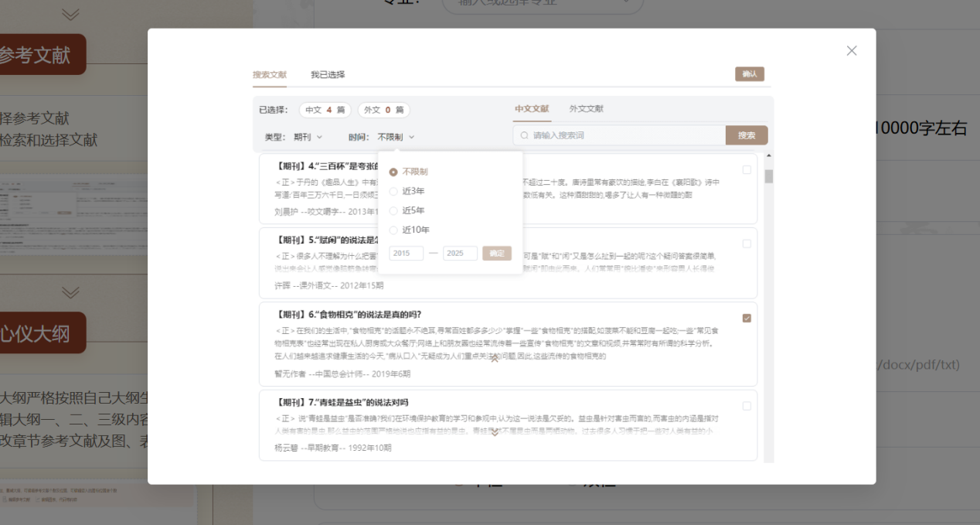Click the results list scrollbar thumb
Image resolution: width=980 pixels, height=525 pixels.
(x=769, y=176)
